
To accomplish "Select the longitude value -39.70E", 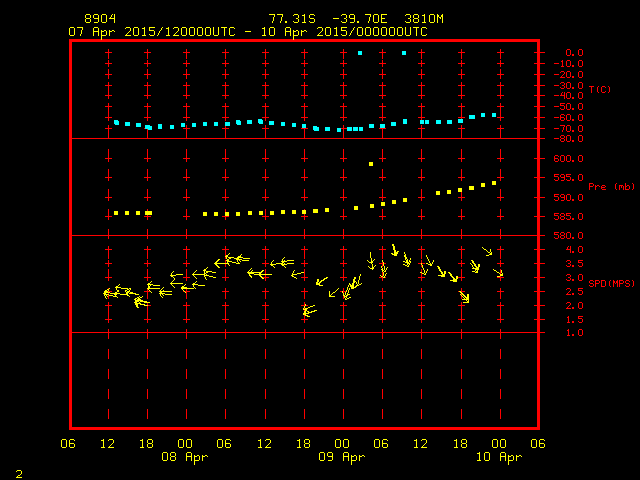I will coord(359,19).
